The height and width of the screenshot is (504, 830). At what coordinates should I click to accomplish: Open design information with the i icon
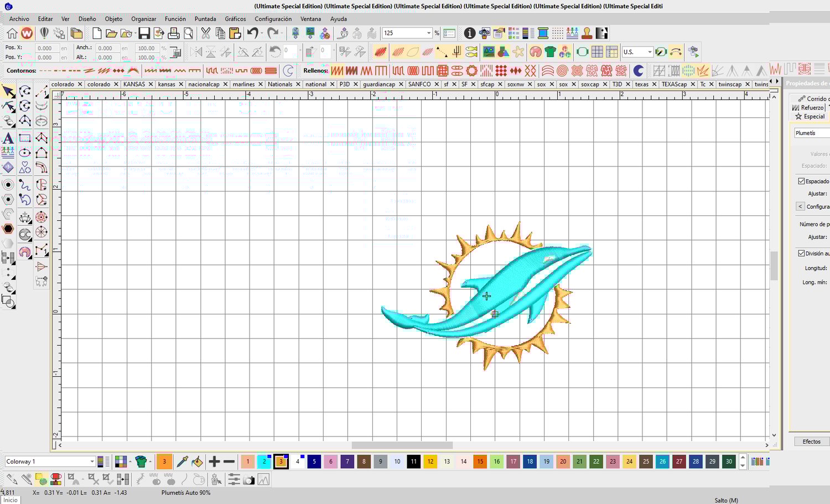[469, 34]
